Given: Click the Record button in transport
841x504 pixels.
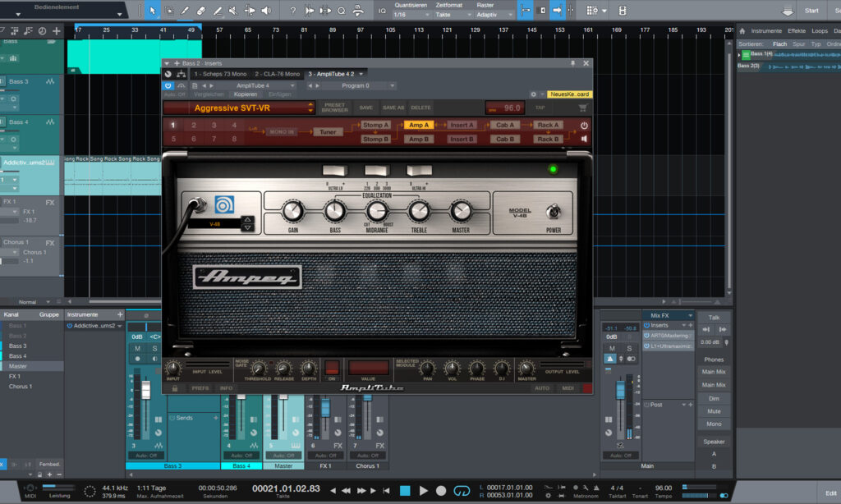Looking at the screenshot, I should [441, 491].
